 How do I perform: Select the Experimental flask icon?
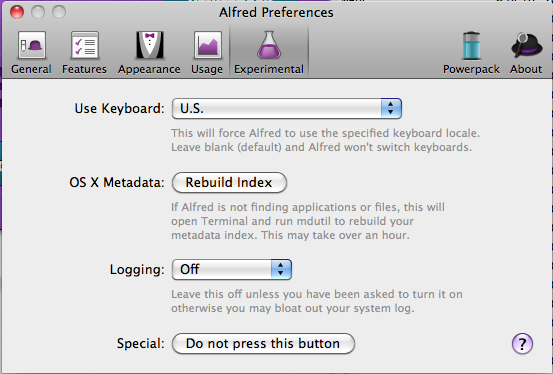click(269, 45)
